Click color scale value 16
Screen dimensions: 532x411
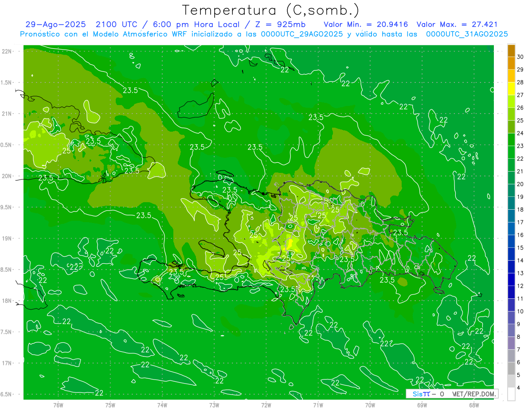(520, 235)
